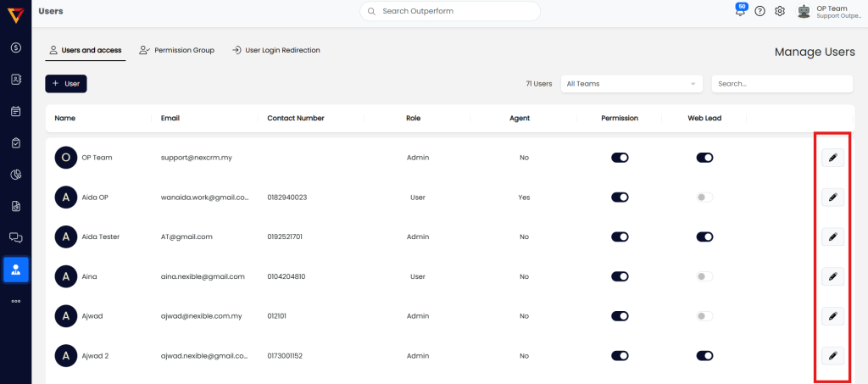The width and height of the screenshot is (868, 384).
Task: Disable Permission toggle for OP Team
Action: 620,158
